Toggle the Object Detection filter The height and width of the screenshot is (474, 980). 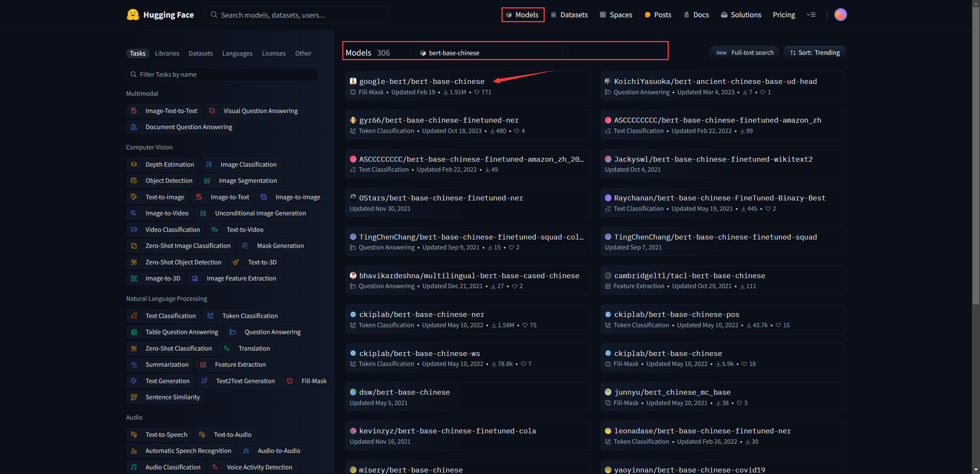click(x=161, y=180)
